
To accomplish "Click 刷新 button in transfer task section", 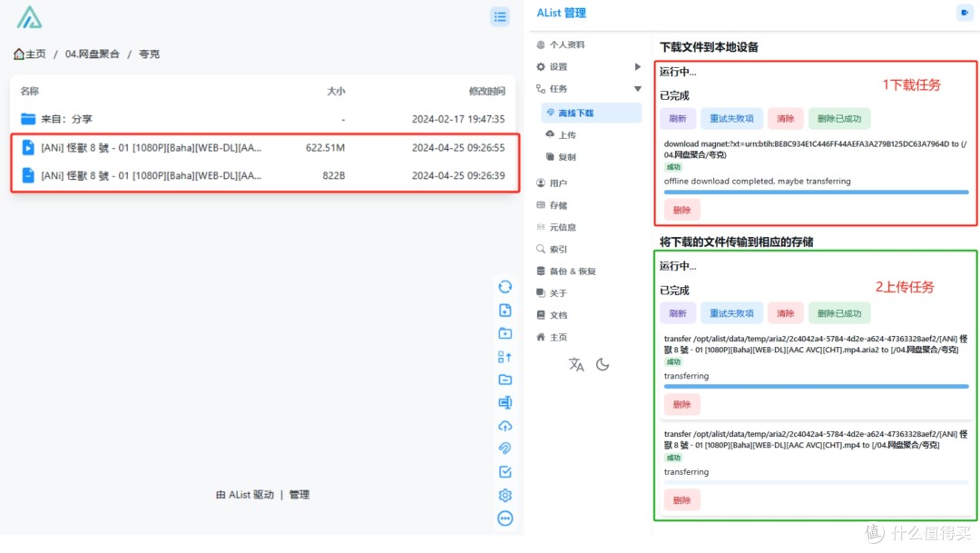I will (678, 313).
